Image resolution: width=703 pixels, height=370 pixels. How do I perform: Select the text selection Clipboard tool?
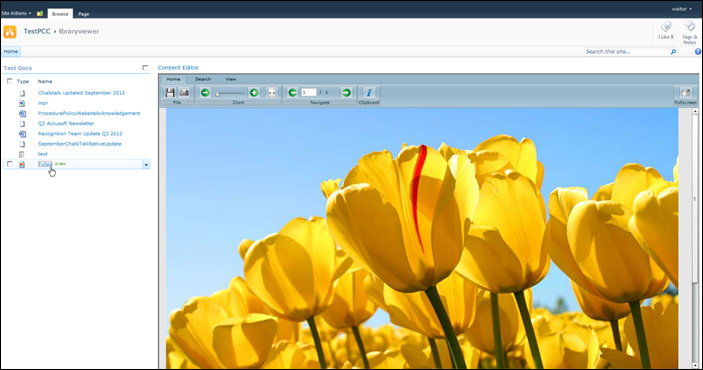pos(369,93)
